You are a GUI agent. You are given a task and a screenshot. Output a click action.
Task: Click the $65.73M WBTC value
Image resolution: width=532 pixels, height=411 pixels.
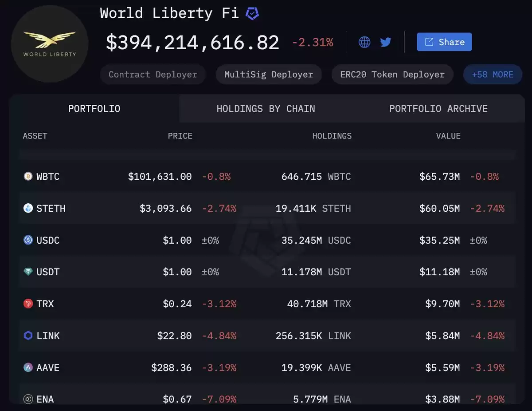440,176
